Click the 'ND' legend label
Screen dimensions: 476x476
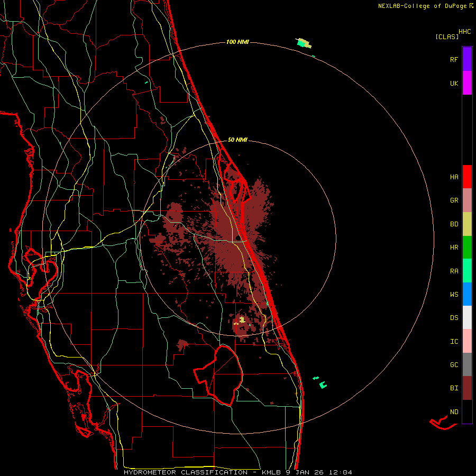[454, 412]
